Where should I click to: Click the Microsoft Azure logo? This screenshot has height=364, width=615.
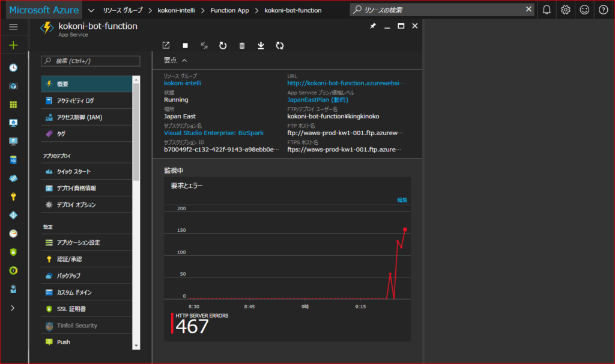pos(44,10)
